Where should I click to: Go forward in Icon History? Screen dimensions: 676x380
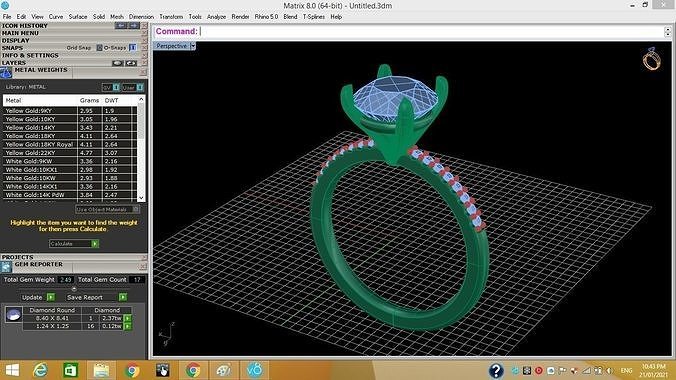(x=134, y=25)
